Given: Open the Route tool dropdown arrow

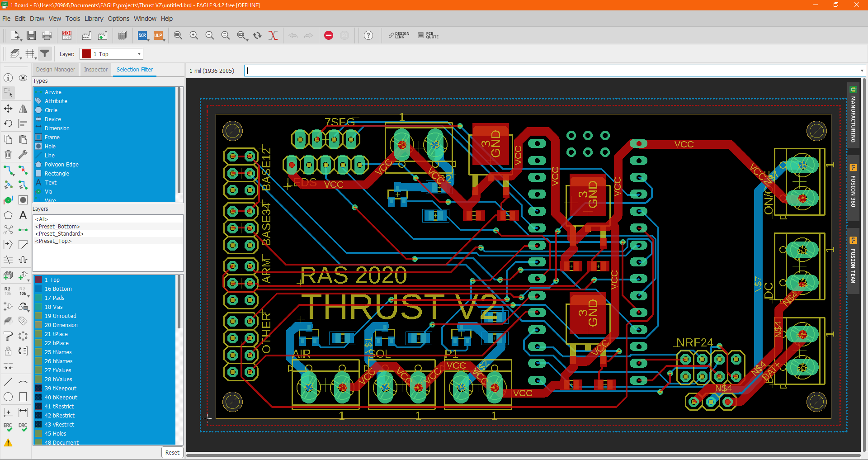Looking at the screenshot, I should click(x=13, y=175).
